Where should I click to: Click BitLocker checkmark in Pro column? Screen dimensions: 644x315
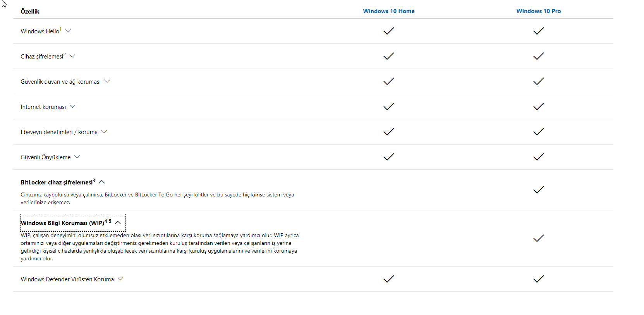[538, 190]
